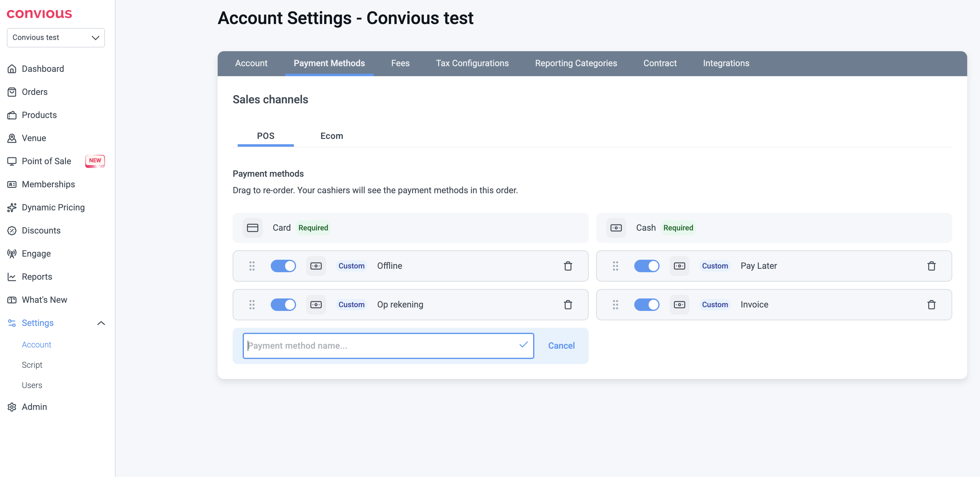Click the Settings sliders icon
This screenshot has width=980, height=477.
pyautogui.click(x=12, y=323)
